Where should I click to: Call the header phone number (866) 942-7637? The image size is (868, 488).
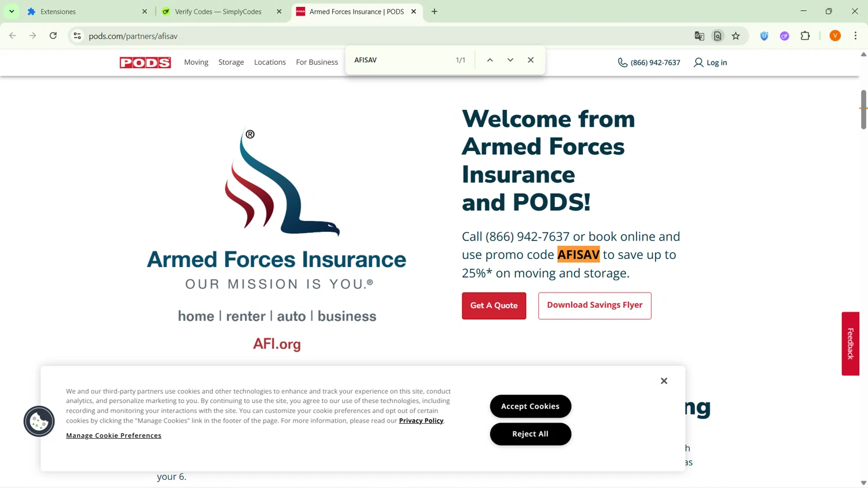point(655,62)
